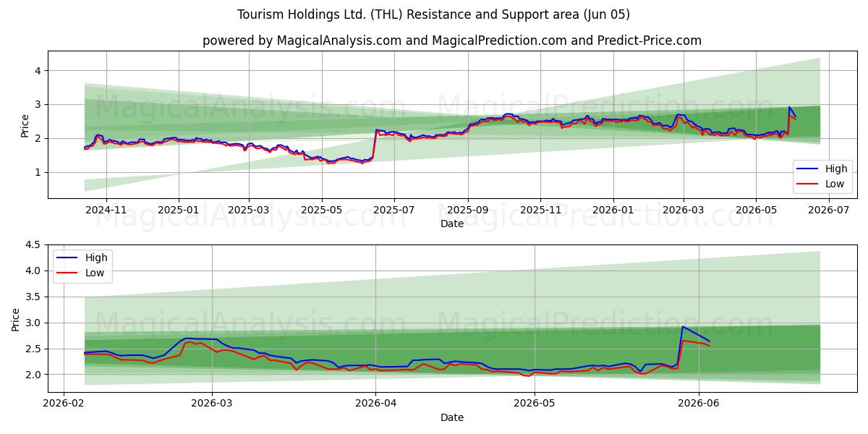Click the 'Date' x-axis label under the bottom chart
Screen dimensions: 868x434
click(x=452, y=417)
